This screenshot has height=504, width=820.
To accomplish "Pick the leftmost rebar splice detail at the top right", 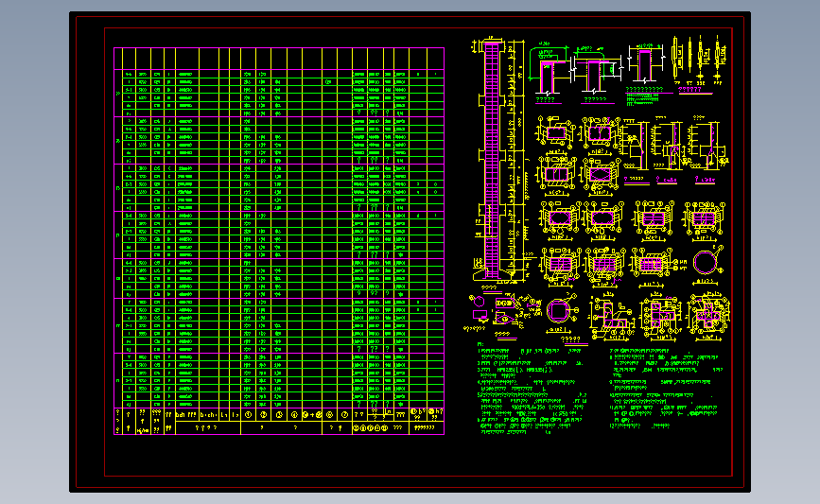I will (676, 60).
